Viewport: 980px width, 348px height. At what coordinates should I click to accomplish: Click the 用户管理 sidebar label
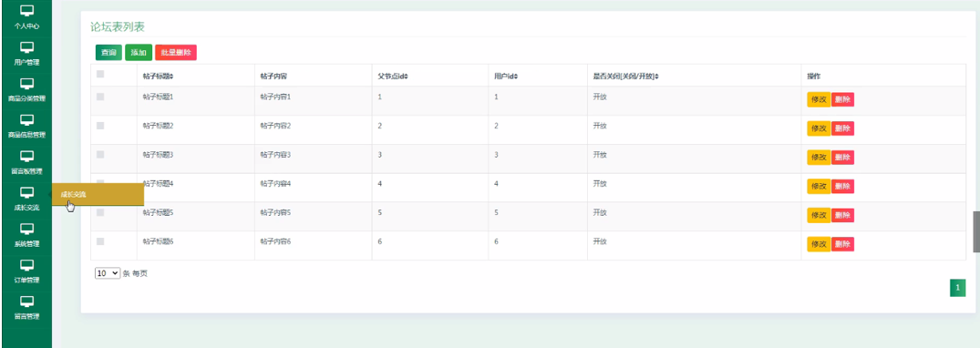[x=26, y=63]
